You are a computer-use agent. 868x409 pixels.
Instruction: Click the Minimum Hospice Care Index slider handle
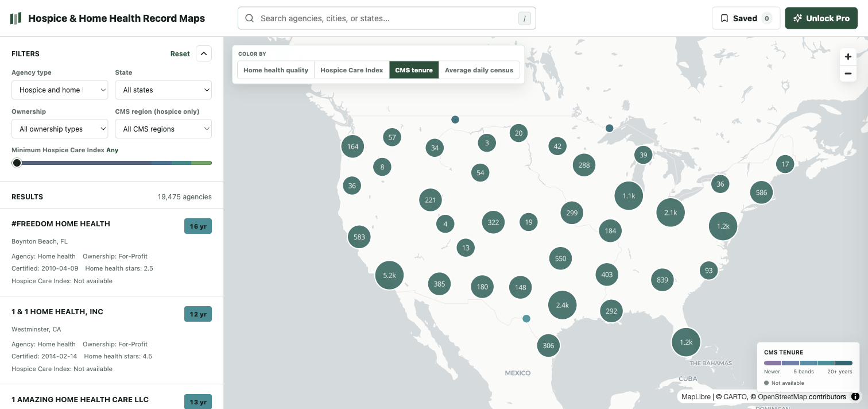(17, 163)
